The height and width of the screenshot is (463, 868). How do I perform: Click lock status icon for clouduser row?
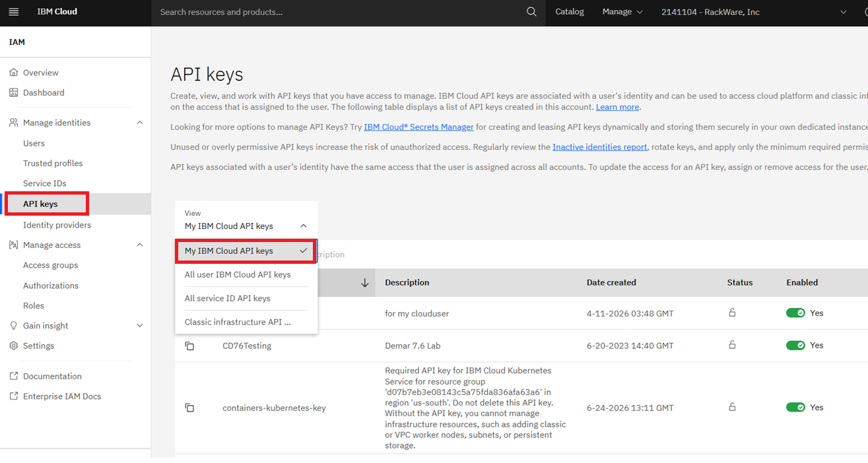(732, 313)
